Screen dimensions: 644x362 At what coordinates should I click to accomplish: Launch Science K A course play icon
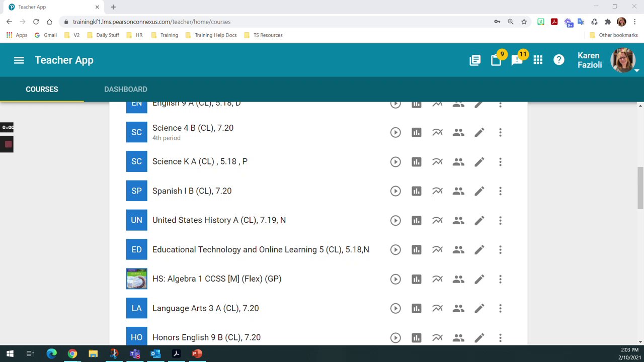click(x=395, y=162)
